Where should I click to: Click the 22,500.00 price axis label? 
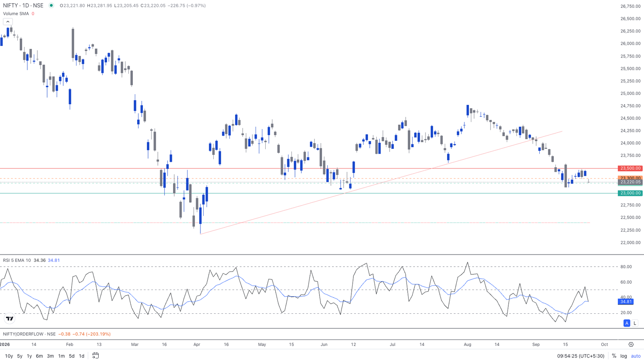(630, 218)
